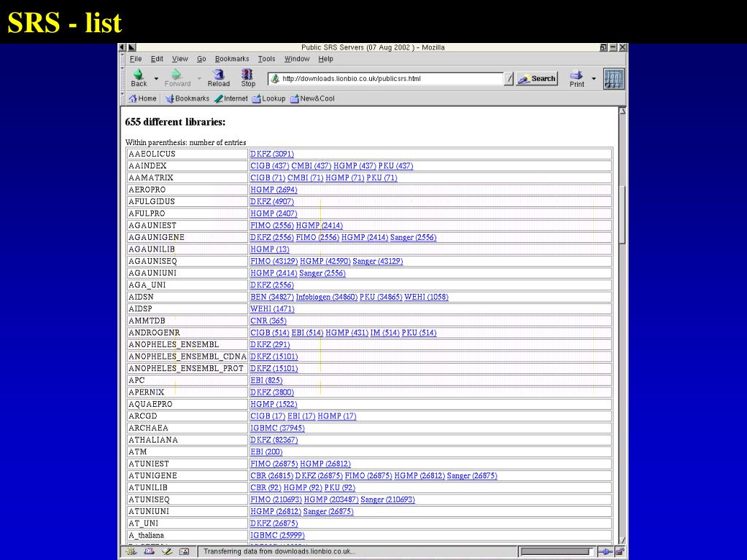Open the window menu icon at the title bar's left corner
Screen dimensions: 747x560
tap(123, 47)
